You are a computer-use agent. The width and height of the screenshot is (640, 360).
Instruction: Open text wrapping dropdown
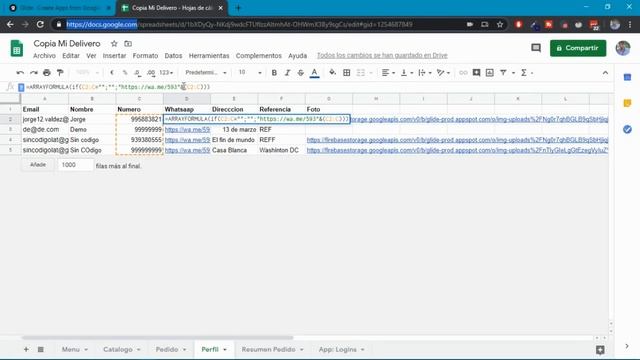[x=425, y=73]
